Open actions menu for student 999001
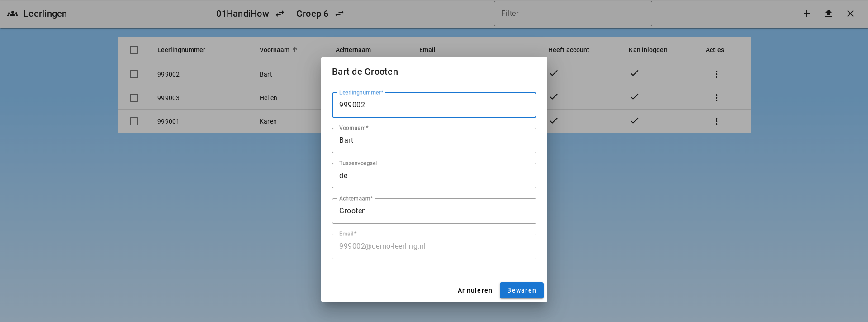 pos(716,121)
